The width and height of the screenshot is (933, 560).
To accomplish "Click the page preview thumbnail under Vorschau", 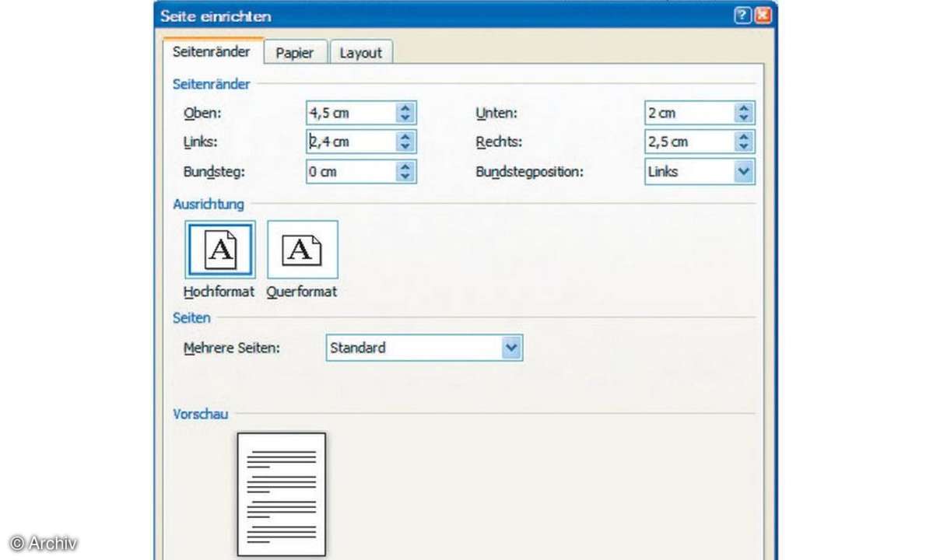I will click(x=282, y=495).
